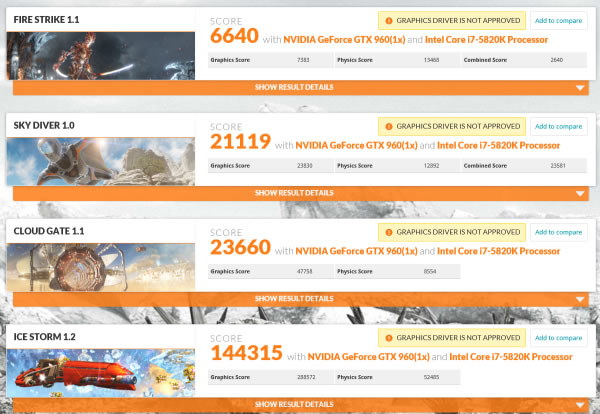Click the warning icon in the Fire Strike driver badge

click(389, 21)
